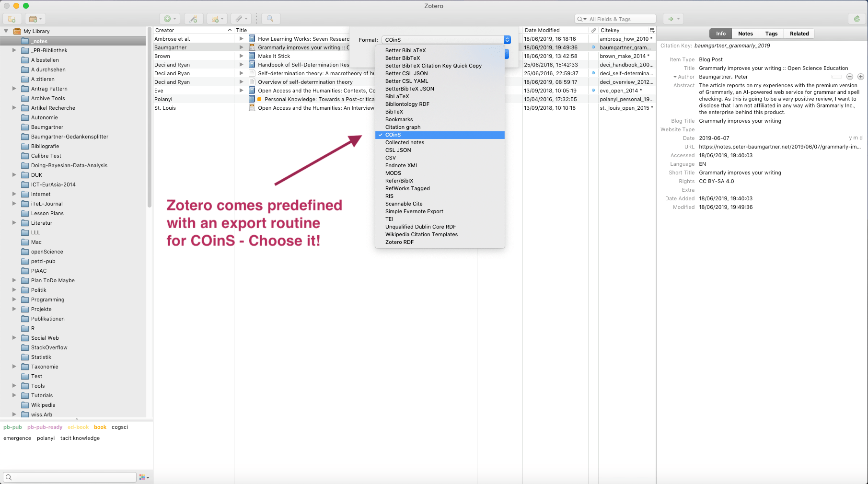Add item by identifier with the magic wand
Image resolution: width=868 pixels, height=484 pixels.
[193, 19]
